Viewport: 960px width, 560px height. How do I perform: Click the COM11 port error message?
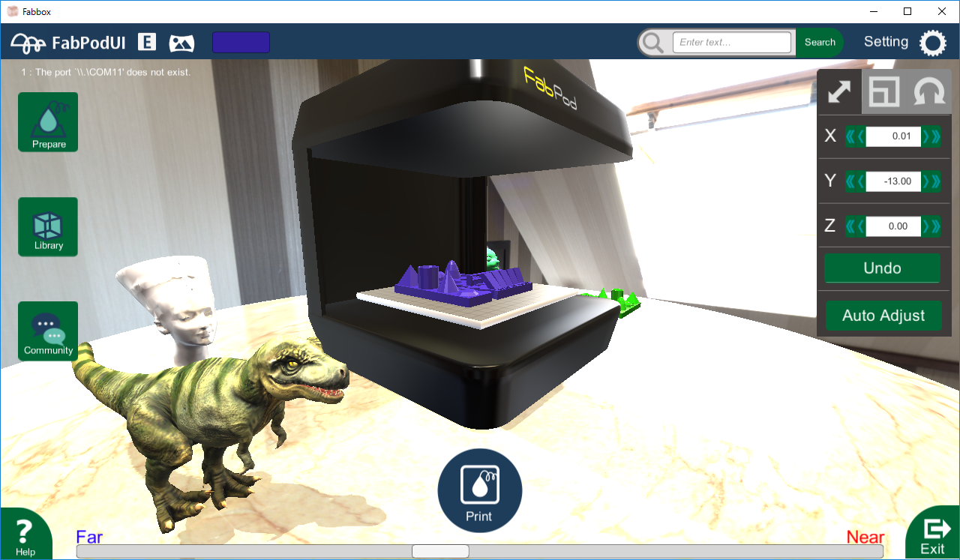106,73
